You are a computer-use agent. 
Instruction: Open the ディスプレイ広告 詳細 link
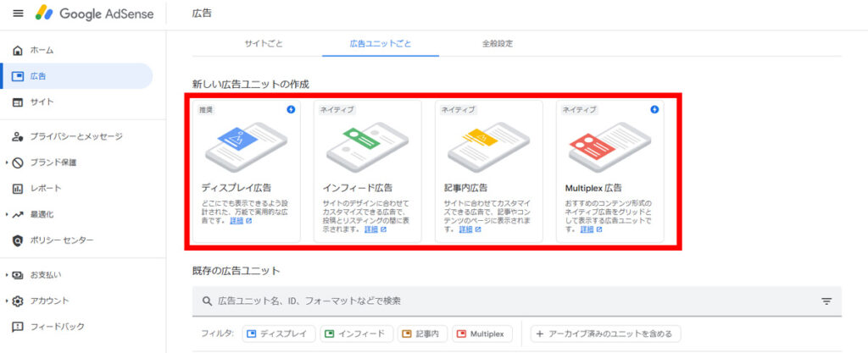click(236, 220)
